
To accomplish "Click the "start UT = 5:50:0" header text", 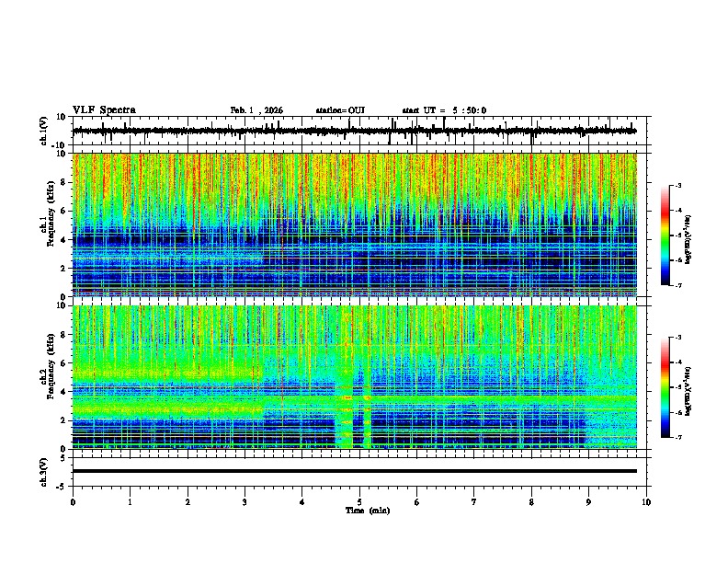I will [444, 110].
